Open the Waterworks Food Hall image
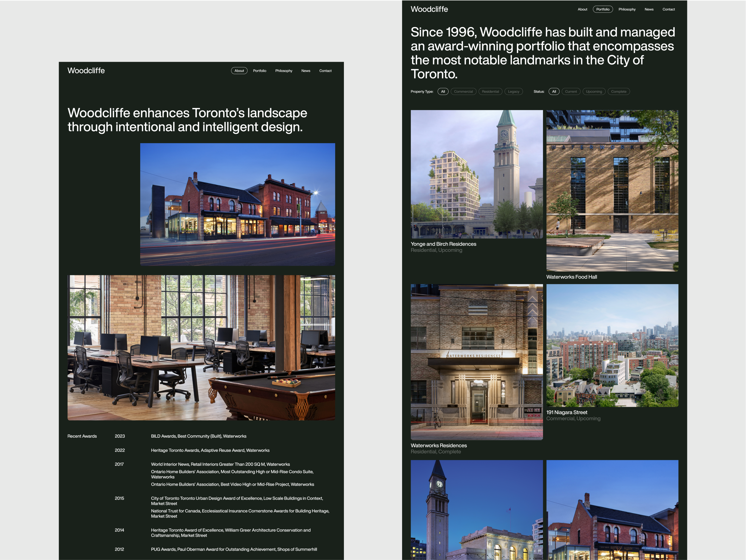The image size is (746, 560). (612, 191)
